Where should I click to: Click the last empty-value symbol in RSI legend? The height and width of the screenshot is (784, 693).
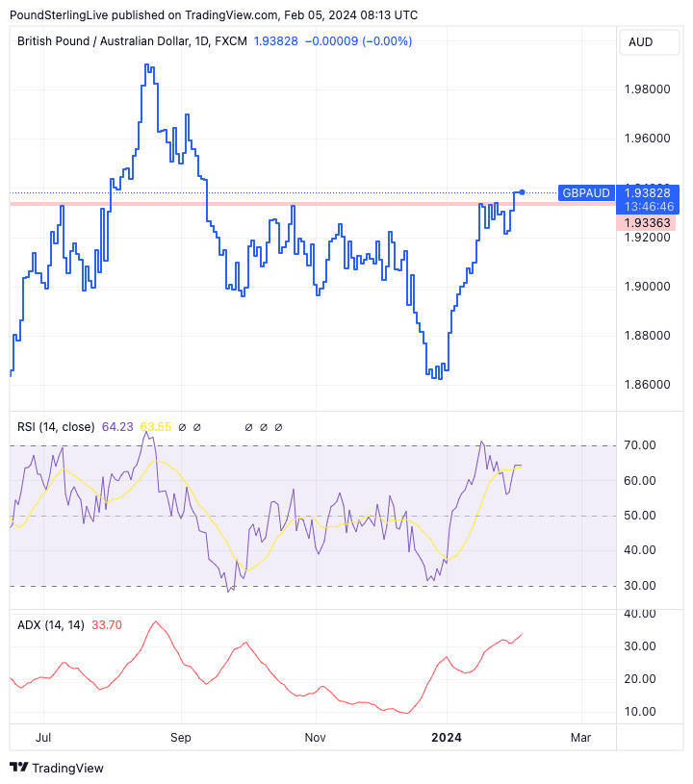(x=278, y=426)
